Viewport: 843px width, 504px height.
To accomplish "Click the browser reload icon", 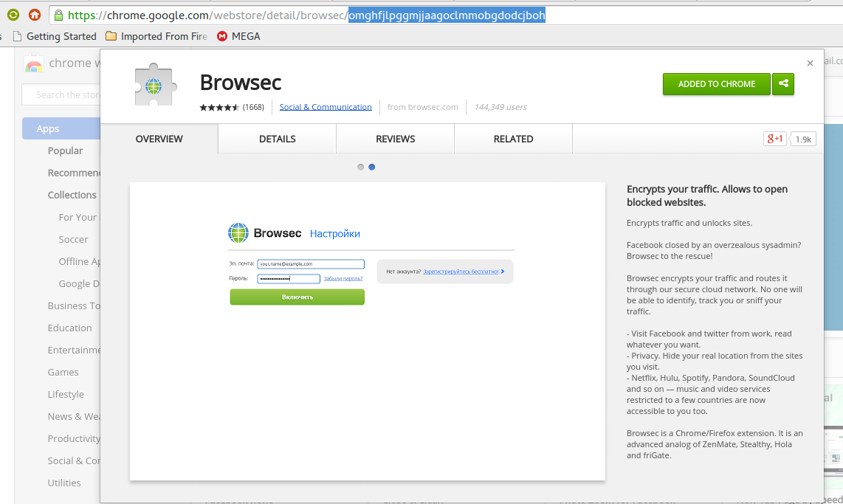I will click(x=13, y=15).
